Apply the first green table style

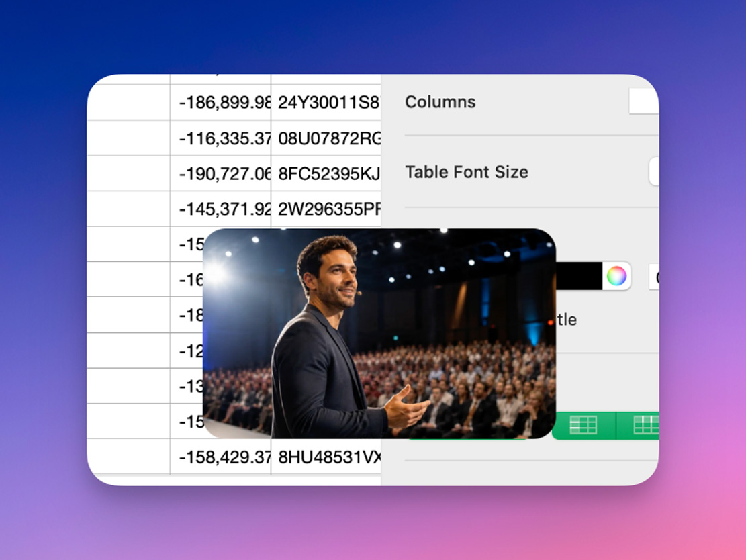(x=584, y=425)
